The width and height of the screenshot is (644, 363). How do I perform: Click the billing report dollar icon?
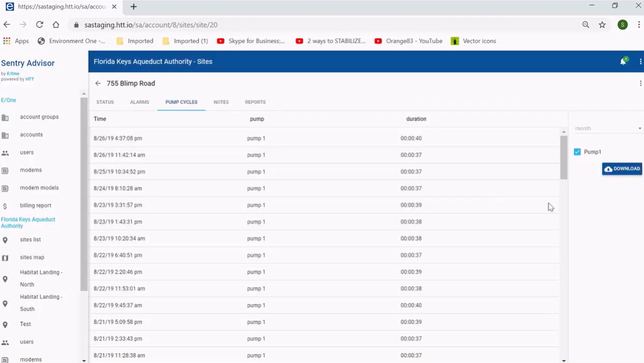pyautogui.click(x=5, y=206)
